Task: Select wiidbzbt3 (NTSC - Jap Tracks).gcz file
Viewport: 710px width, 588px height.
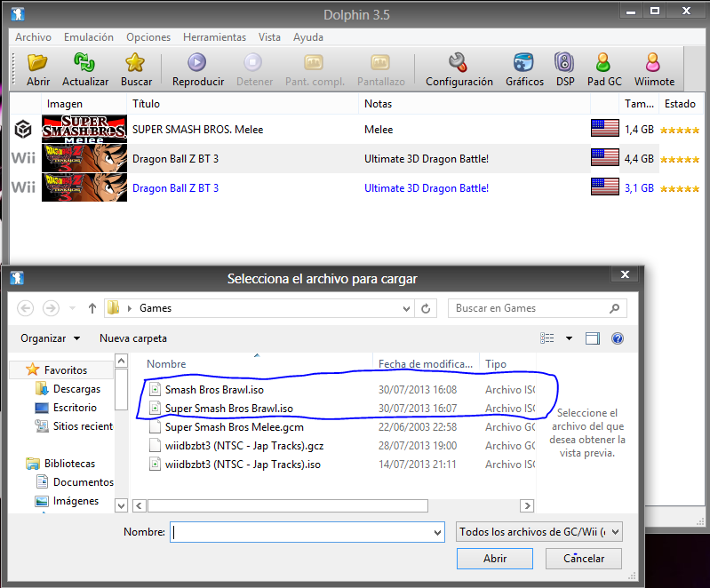Action: point(244,445)
